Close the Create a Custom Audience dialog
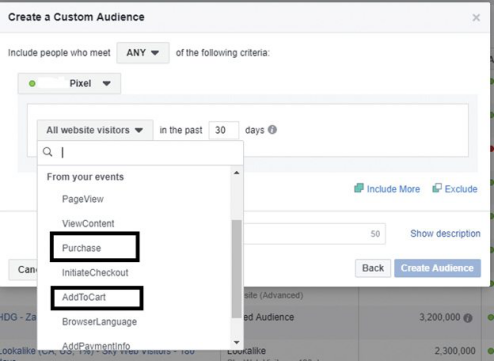The height and width of the screenshot is (361, 494). coord(476,17)
